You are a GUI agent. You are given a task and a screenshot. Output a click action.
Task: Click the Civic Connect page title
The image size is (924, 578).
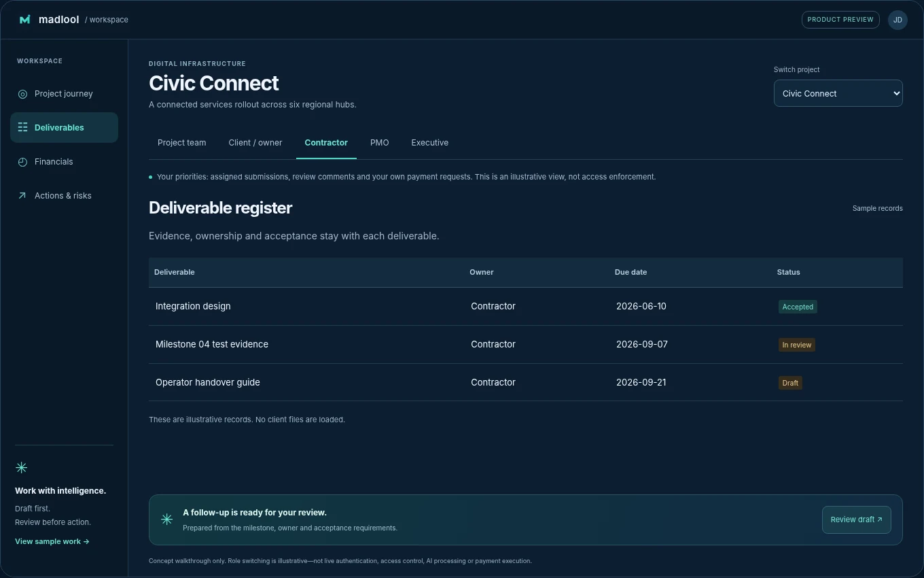tap(214, 83)
